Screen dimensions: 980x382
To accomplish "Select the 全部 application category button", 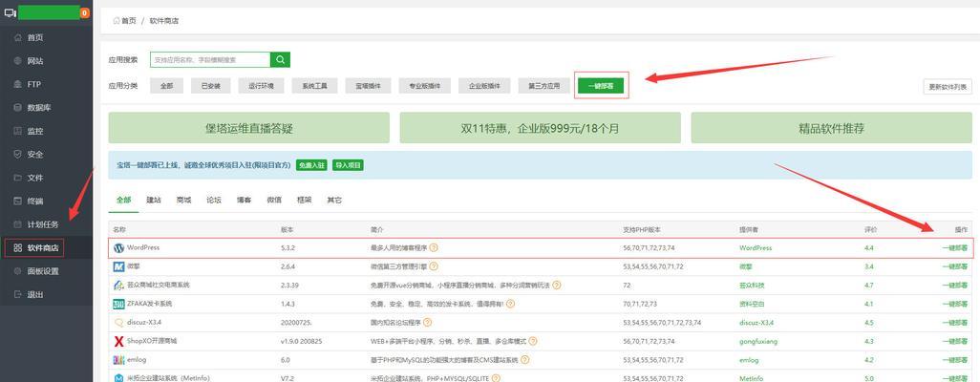I will (x=167, y=86).
